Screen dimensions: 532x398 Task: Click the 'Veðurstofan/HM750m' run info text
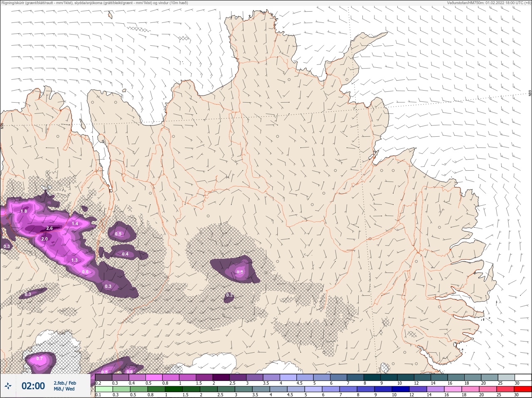pyautogui.click(x=489, y=3)
